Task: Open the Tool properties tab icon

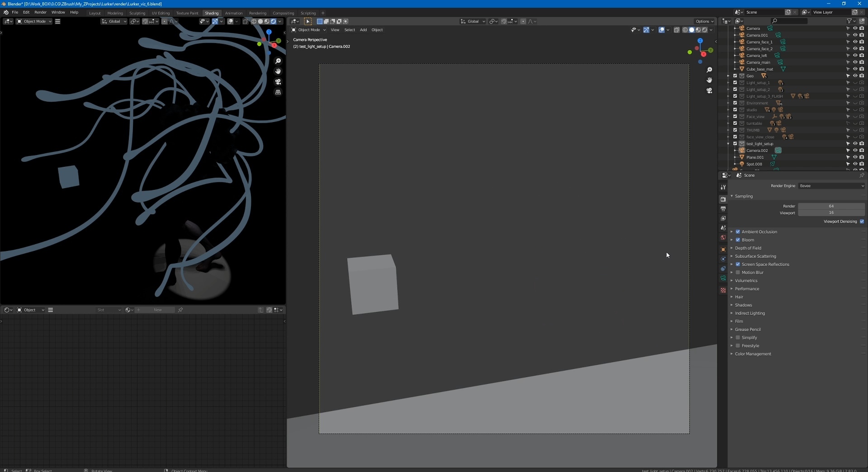Action: tap(723, 187)
